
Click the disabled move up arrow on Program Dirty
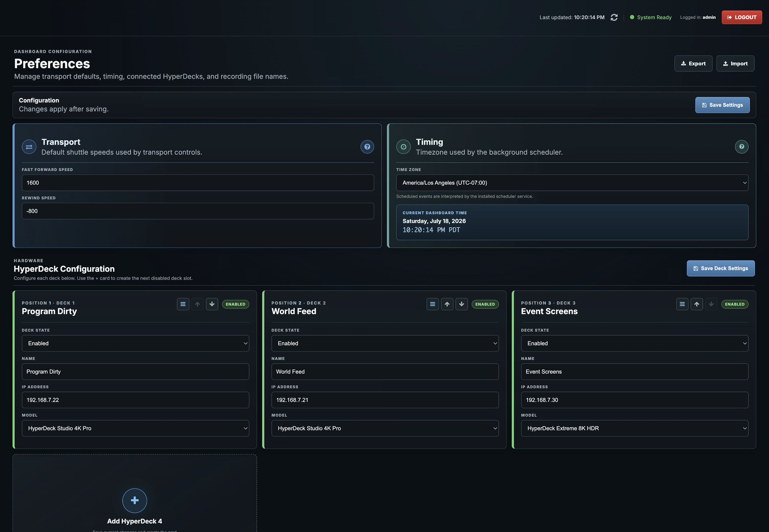197,304
